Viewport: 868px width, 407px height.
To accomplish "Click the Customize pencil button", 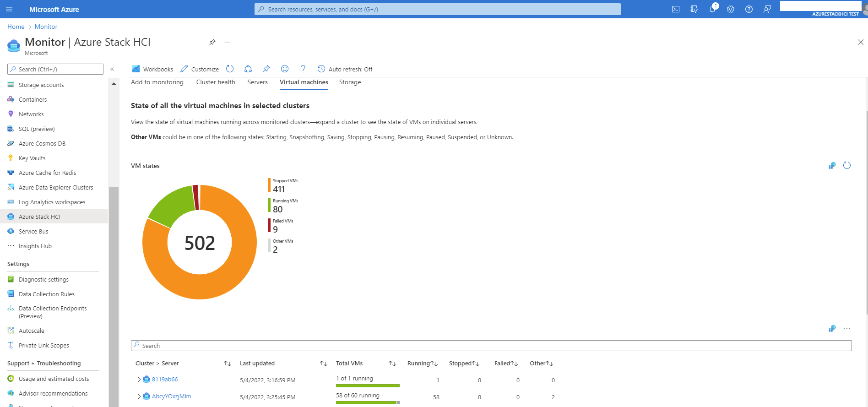I will click(x=200, y=69).
